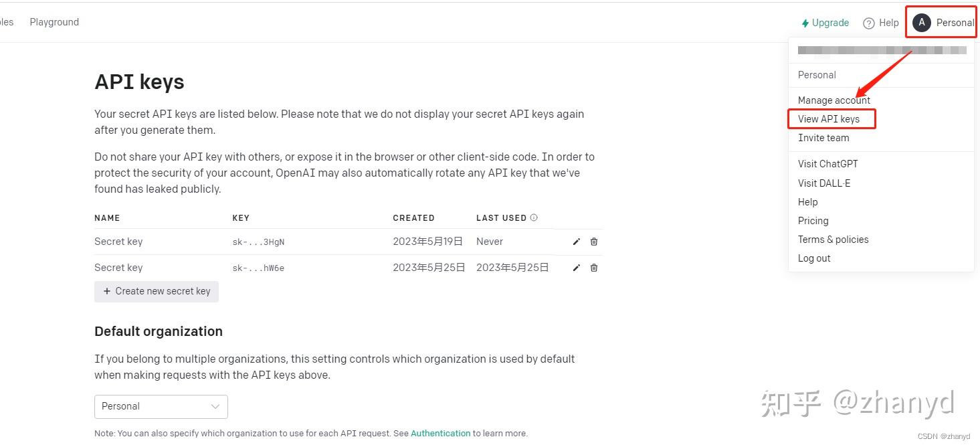The width and height of the screenshot is (980, 447).
Task: Edit the sk-...hW6e secret key name
Action: pyautogui.click(x=577, y=268)
